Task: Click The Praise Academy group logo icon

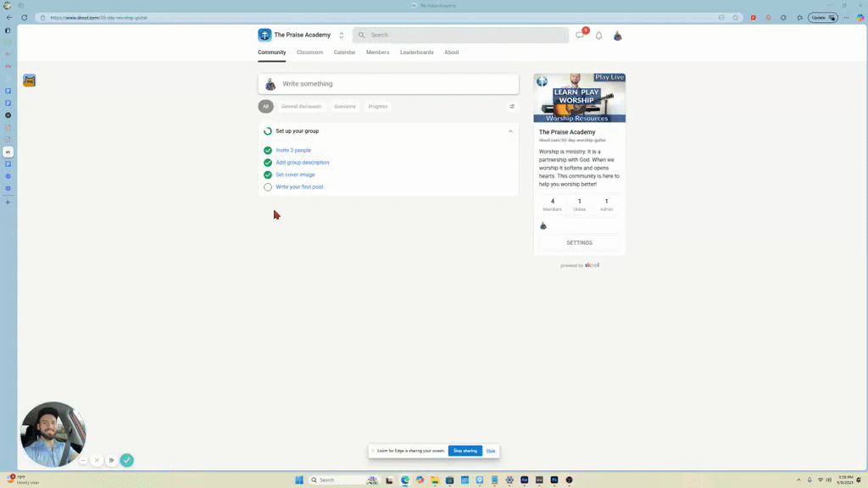Action: pos(264,35)
